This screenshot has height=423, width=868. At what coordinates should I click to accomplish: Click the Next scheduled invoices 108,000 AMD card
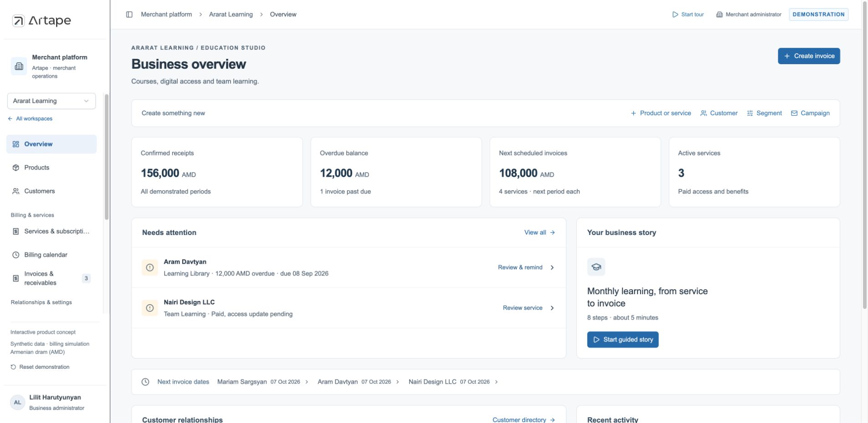[x=575, y=172]
